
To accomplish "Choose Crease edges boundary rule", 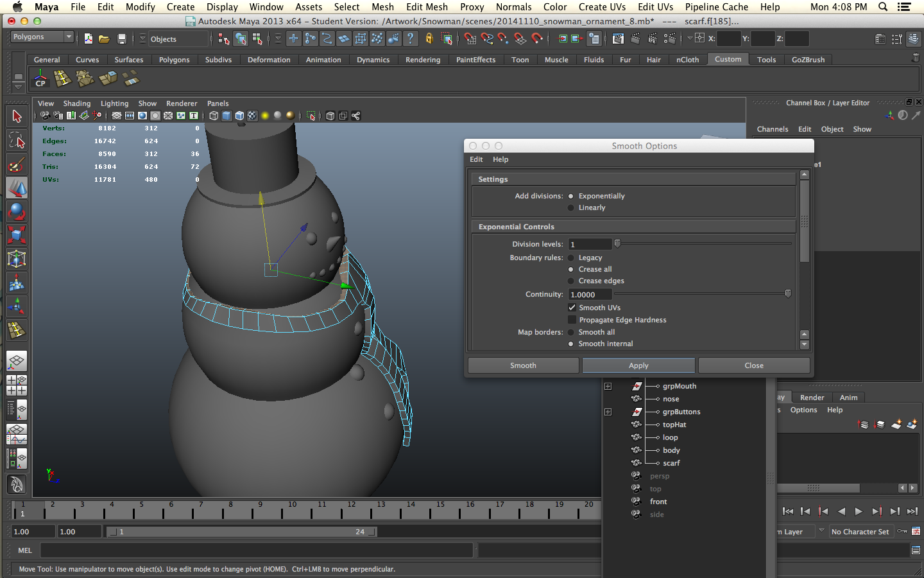I will pyautogui.click(x=570, y=281).
